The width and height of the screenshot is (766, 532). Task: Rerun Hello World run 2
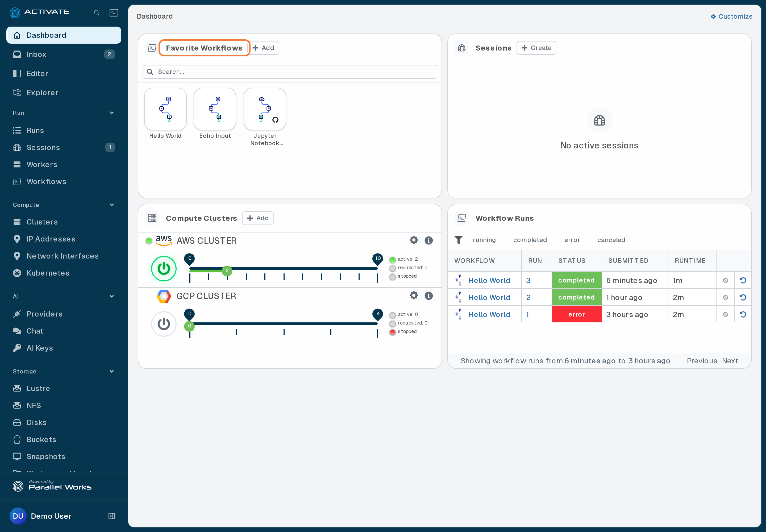pos(743,297)
